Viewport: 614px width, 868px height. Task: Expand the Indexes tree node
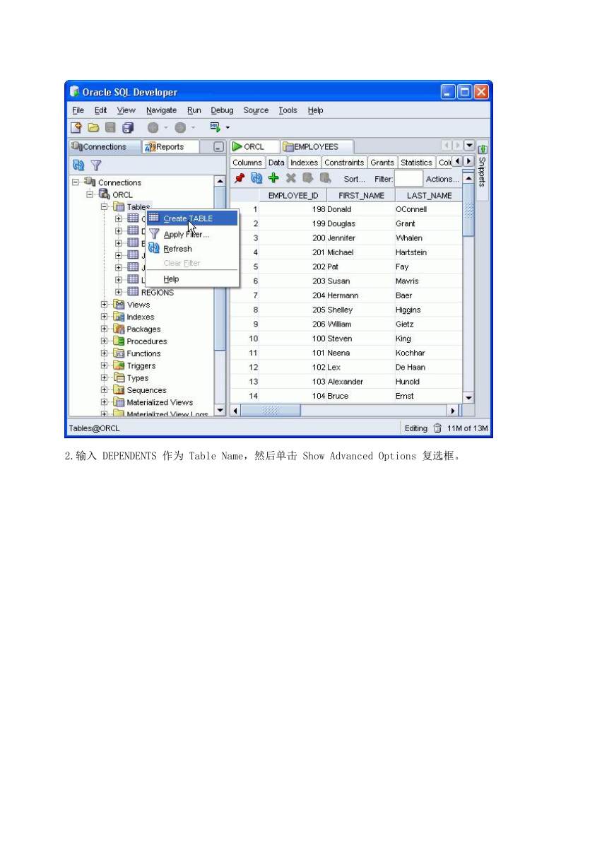pyautogui.click(x=105, y=317)
